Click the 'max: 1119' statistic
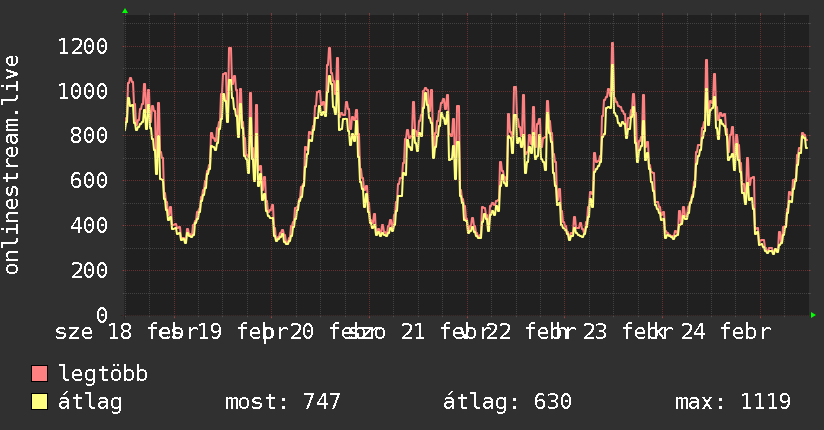Viewport: 824px width, 430px height. [734, 402]
